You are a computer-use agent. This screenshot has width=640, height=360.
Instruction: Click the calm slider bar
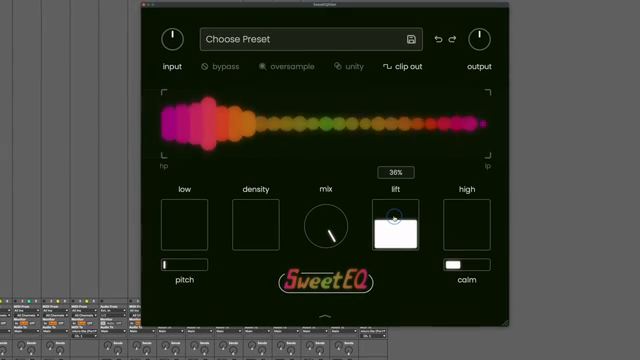tap(467, 265)
